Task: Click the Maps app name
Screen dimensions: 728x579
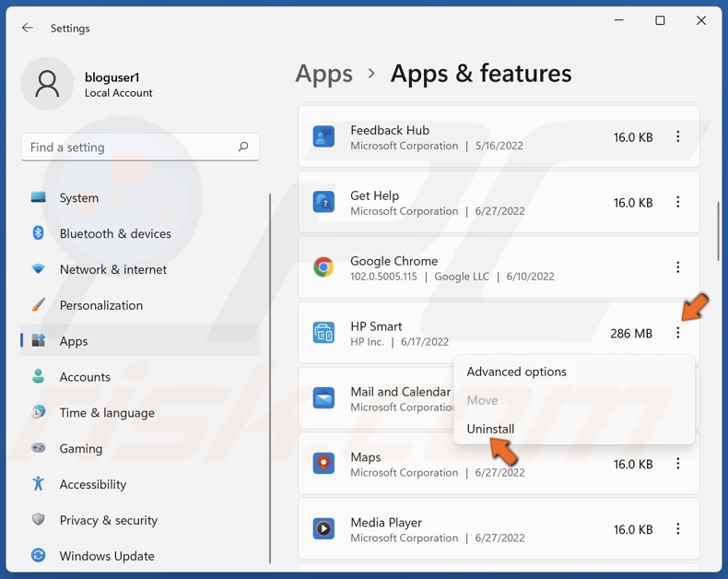Action: pyautogui.click(x=366, y=457)
